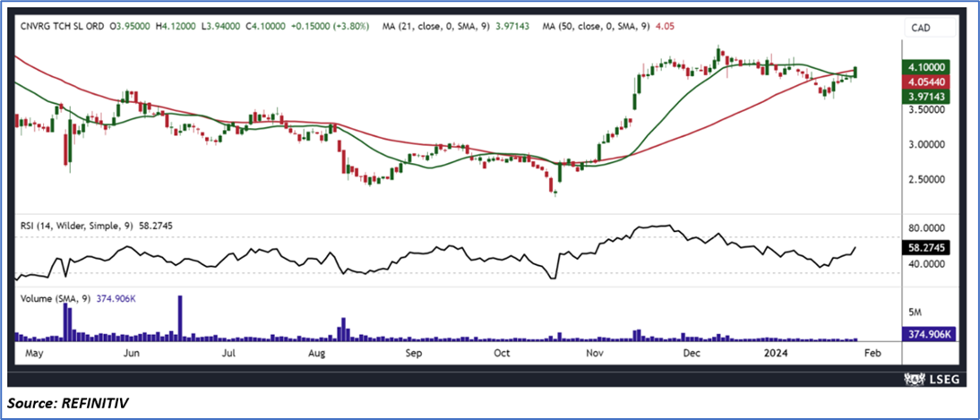980x420 pixels.
Task: Click the RSI 40.0000 axis label
Action: click(x=926, y=264)
